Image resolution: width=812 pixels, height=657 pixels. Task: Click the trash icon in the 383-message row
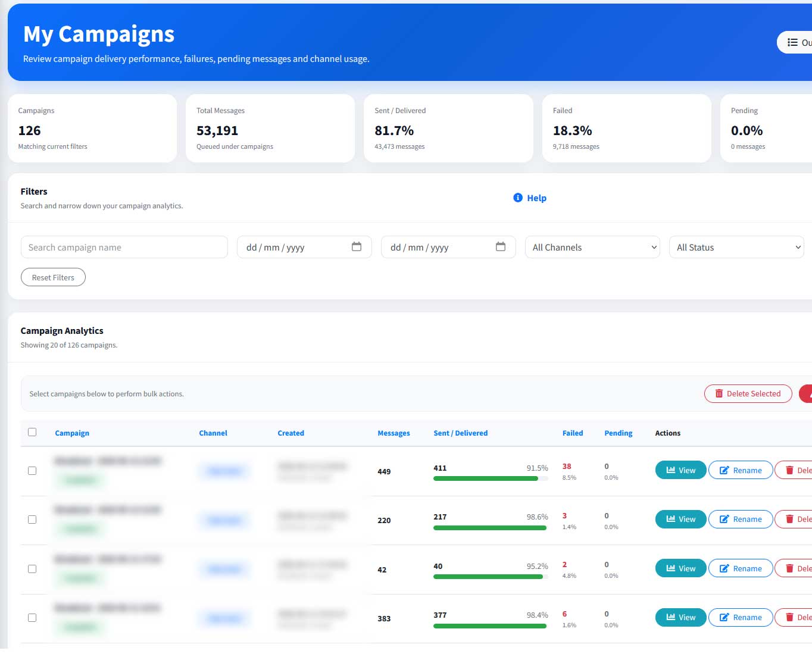790,617
